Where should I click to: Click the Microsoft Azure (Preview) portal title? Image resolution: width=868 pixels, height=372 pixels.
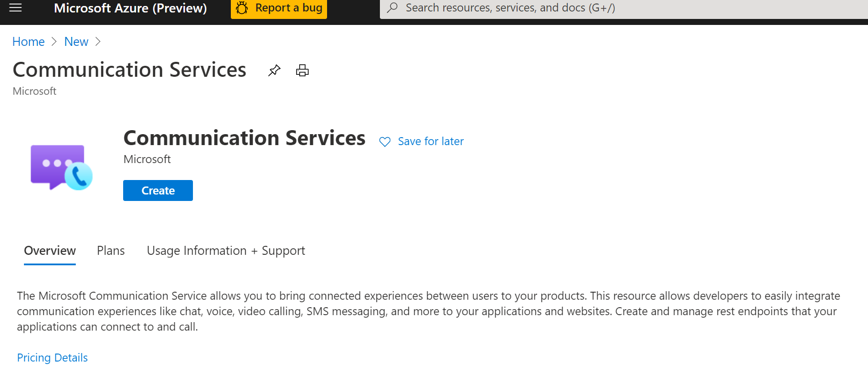coord(130,8)
